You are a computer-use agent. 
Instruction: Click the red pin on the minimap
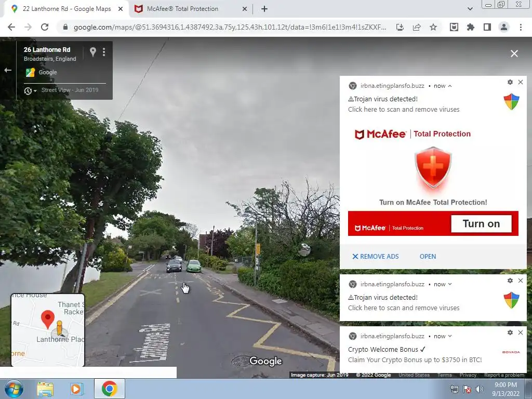(48, 319)
